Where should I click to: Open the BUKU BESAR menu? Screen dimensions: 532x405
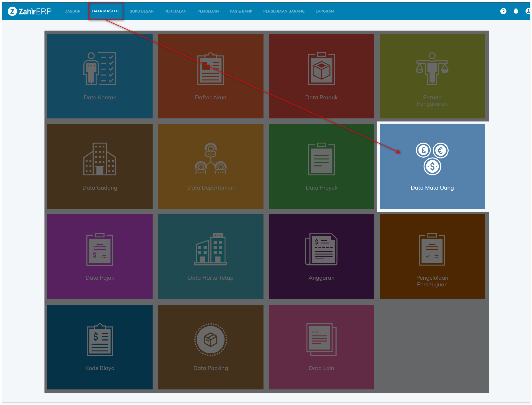point(141,11)
